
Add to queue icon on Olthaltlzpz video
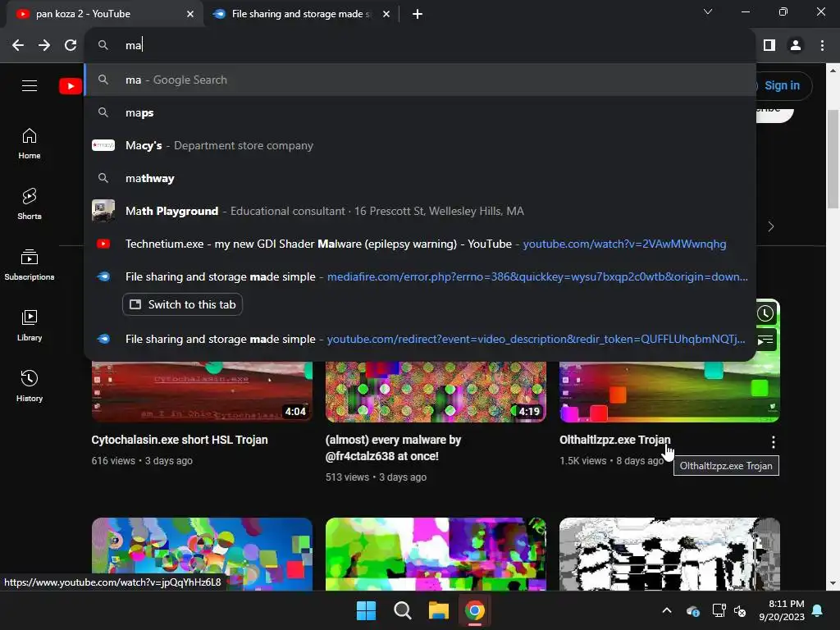point(765,340)
